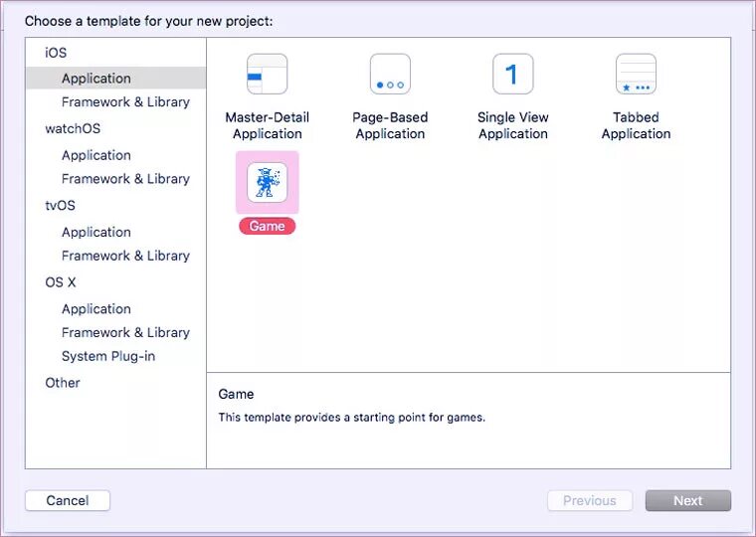Select the Tabbed Application template icon
This screenshot has width=756, height=537.
click(x=636, y=75)
